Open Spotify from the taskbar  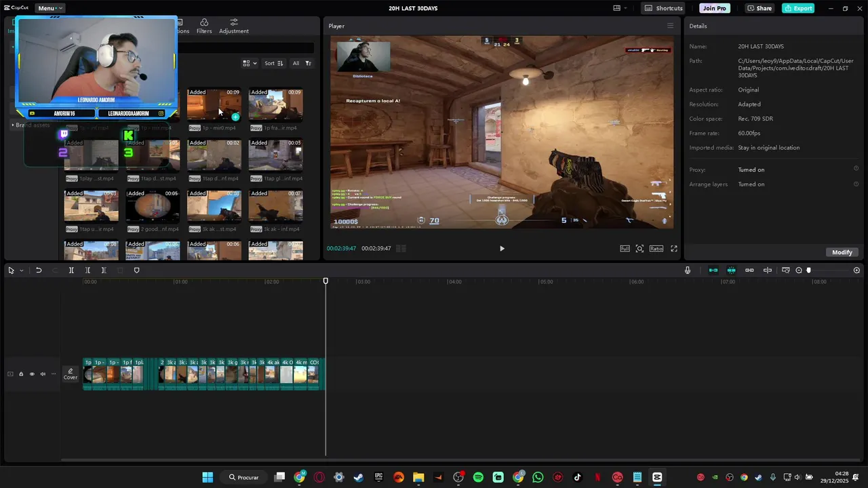click(x=478, y=477)
